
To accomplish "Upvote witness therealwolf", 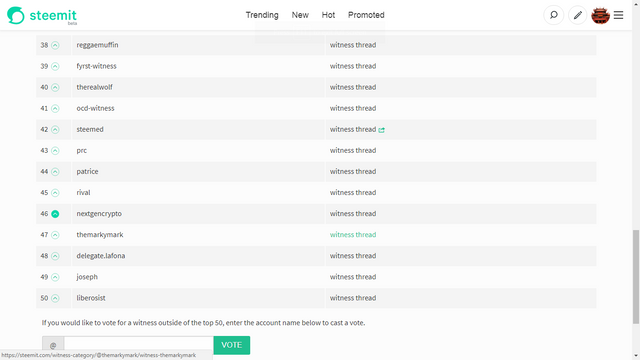I will (55, 87).
